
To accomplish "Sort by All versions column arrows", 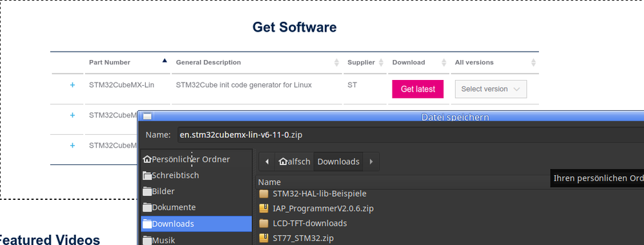I will point(534,63).
